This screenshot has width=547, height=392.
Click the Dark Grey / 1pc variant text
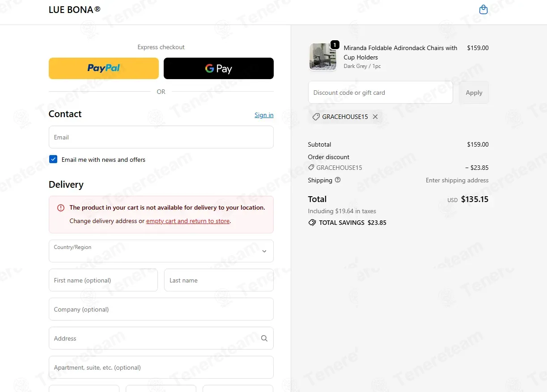pyautogui.click(x=362, y=66)
